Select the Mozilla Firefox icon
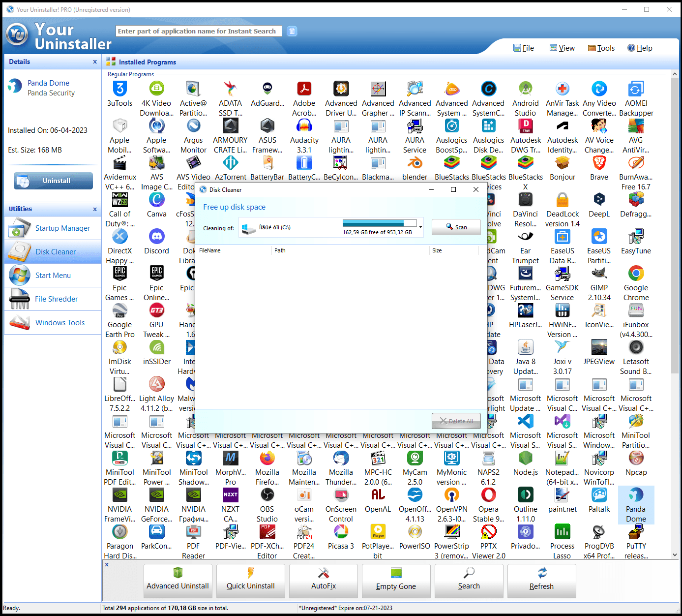 coord(267,458)
